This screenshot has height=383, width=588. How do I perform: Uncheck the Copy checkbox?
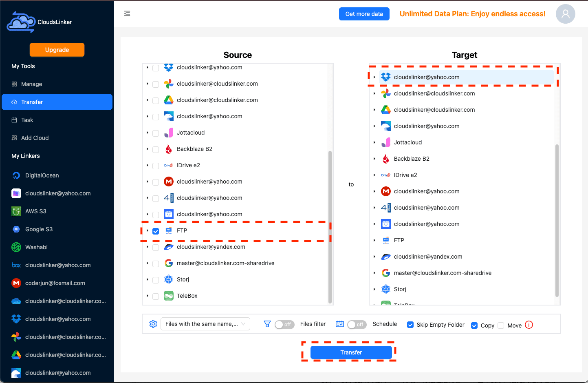point(474,325)
